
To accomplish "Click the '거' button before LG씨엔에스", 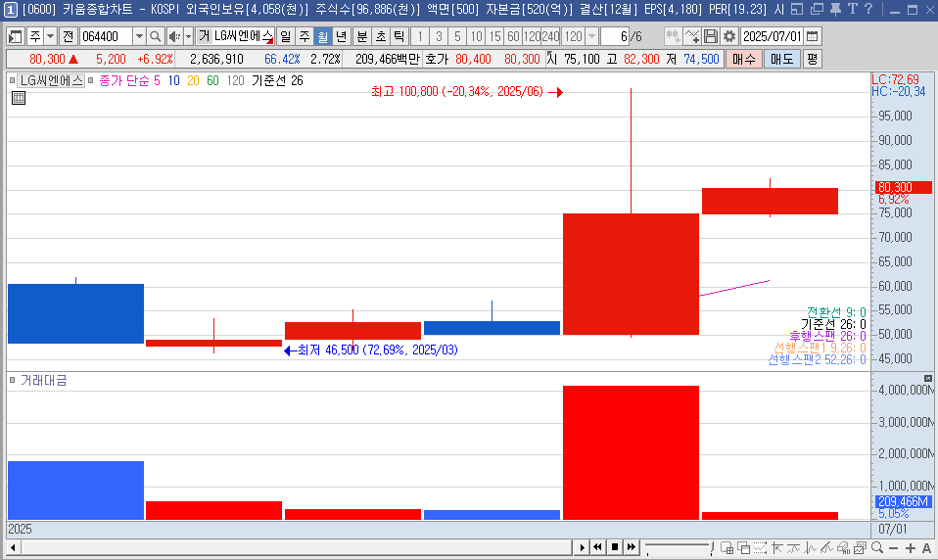I will tap(204, 36).
